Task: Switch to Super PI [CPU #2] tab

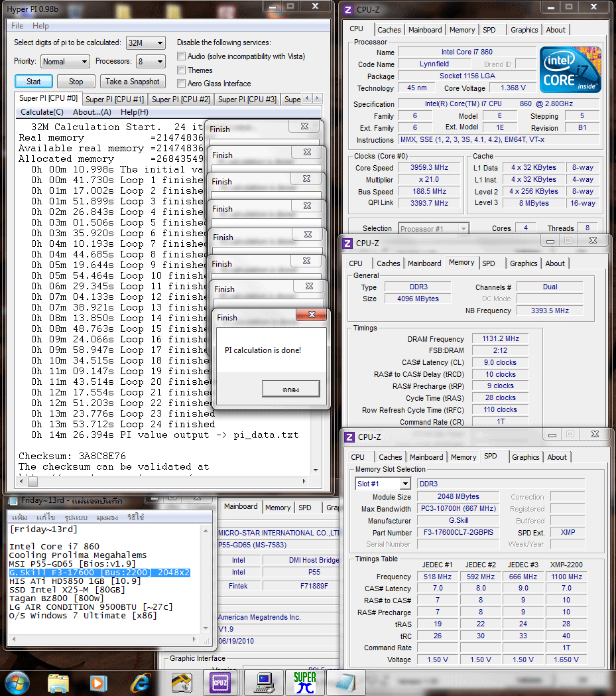Action: tap(181, 100)
